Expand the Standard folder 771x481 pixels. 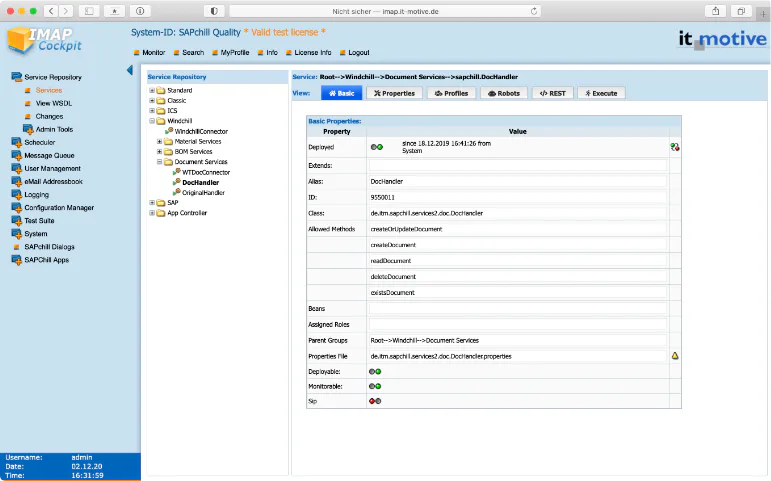[152, 90]
